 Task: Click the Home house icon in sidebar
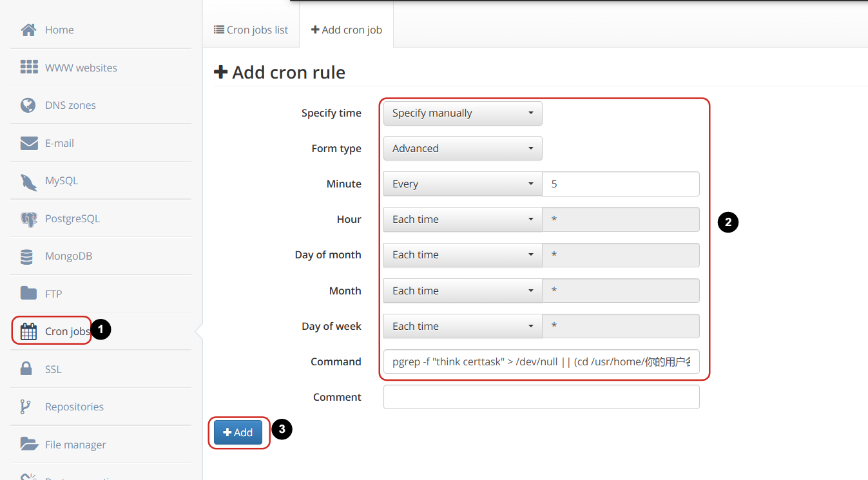coord(28,30)
